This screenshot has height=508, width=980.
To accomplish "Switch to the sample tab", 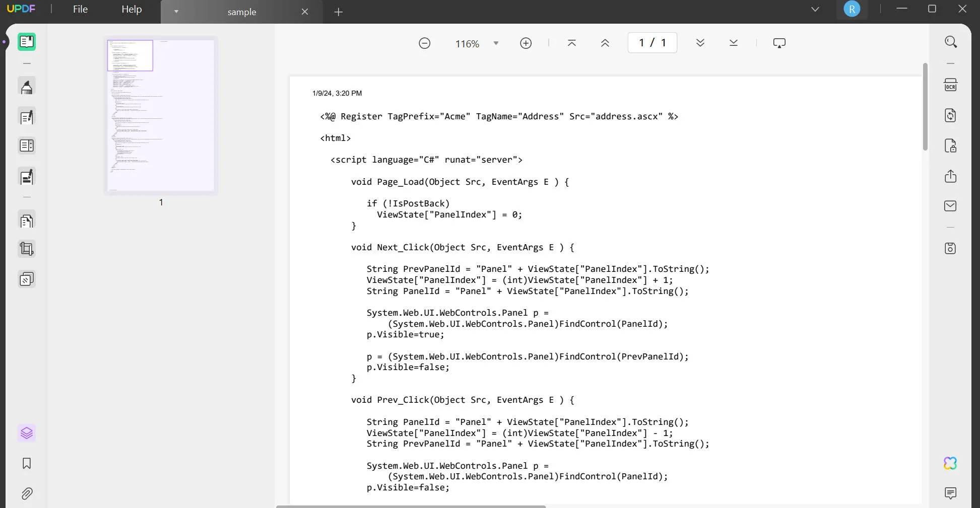I will point(242,12).
